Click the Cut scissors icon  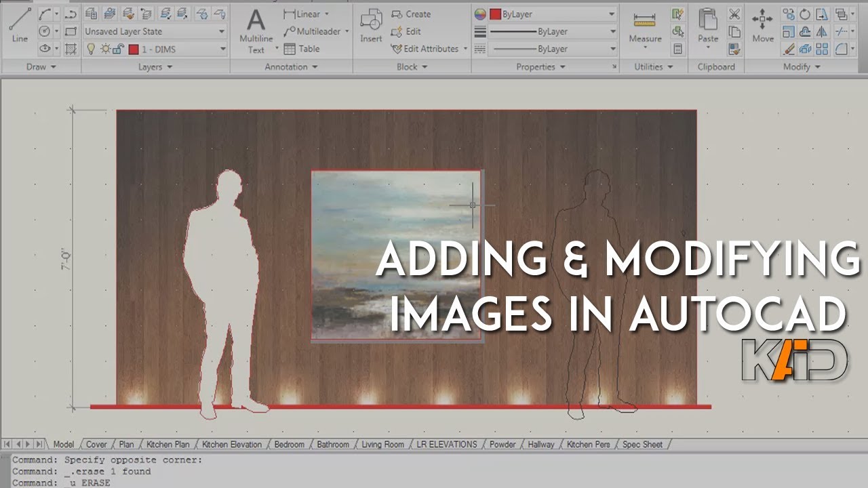pyautogui.click(x=734, y=14)
